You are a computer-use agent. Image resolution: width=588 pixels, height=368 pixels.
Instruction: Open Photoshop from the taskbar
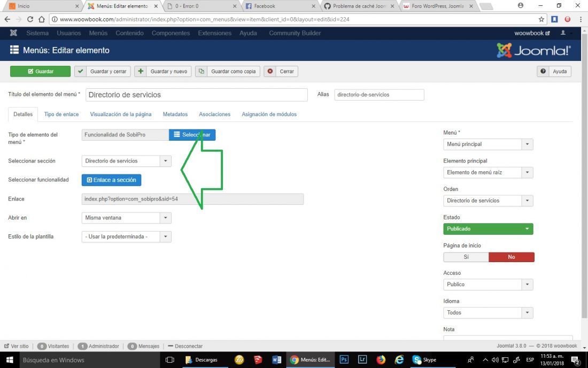(x=344, y=360)
